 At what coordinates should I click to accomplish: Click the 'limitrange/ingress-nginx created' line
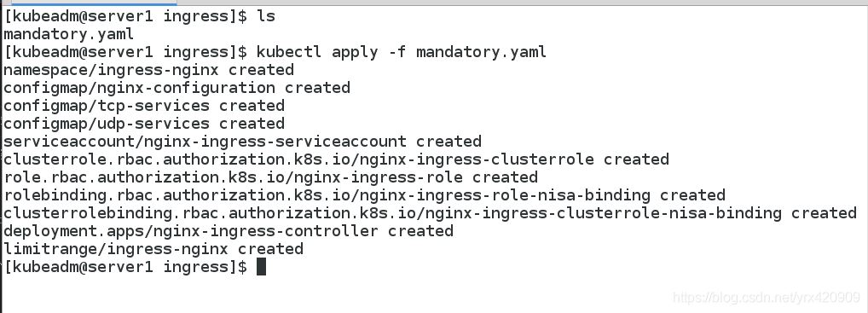click(153, 249)
